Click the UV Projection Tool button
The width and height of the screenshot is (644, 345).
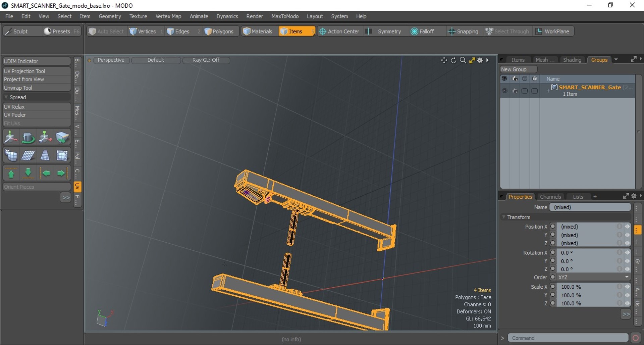37,71
